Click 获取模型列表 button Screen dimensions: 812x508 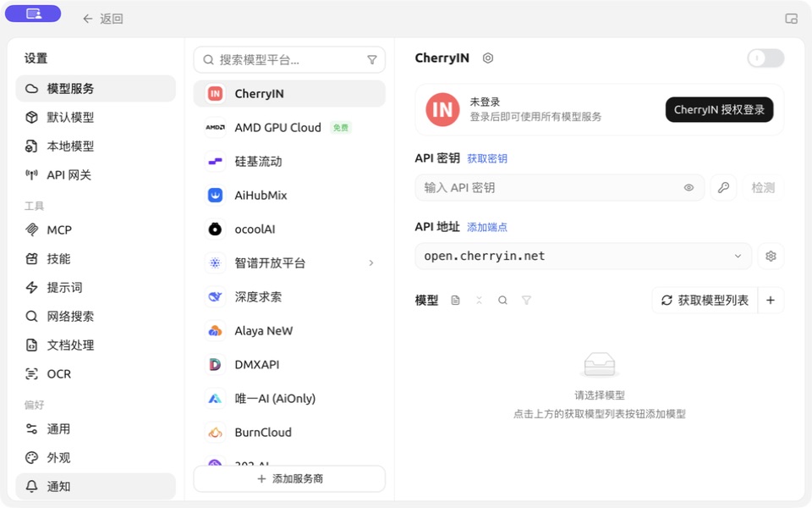pyautogui.click(x=705, y=300)
